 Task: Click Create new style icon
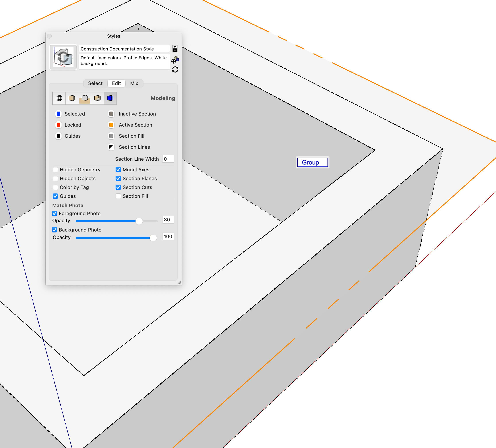pyautogui.click(x=175, y=60)
